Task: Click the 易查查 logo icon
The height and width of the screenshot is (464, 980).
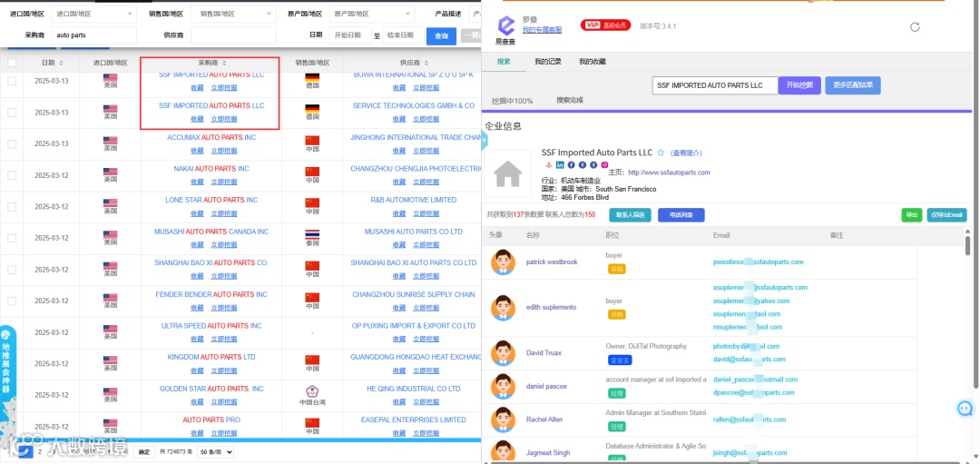Action: (x=505, y=26)
